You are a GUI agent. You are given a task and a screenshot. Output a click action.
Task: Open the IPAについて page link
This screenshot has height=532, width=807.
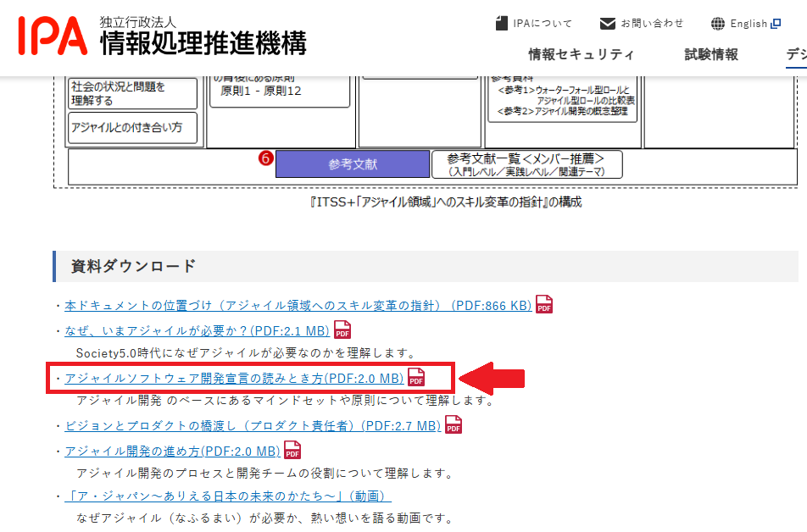click(x=543, y=24)
